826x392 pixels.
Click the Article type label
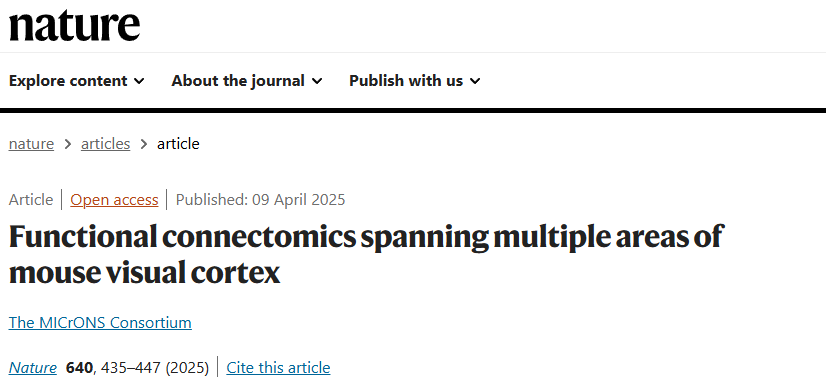point(31,200)
